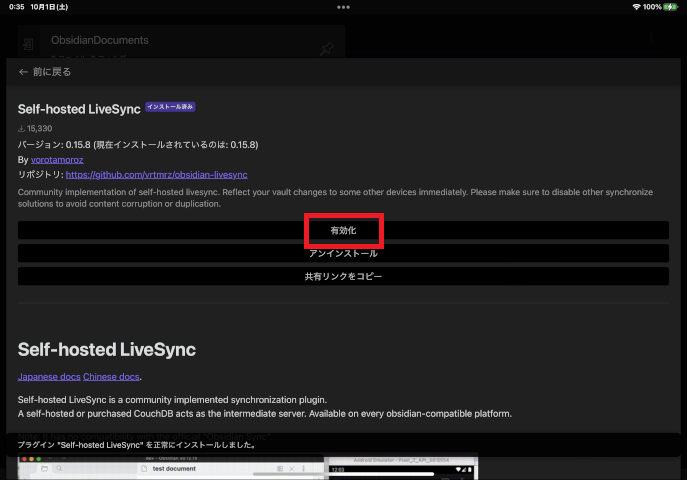Tap the vault icon left of ObsidianDocuments
This screenshot has height=480, width=687.
coord(28,44)
